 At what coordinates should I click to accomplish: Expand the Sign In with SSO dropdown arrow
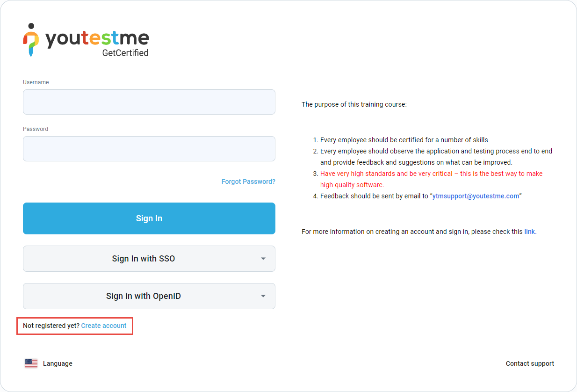(263, 259)
